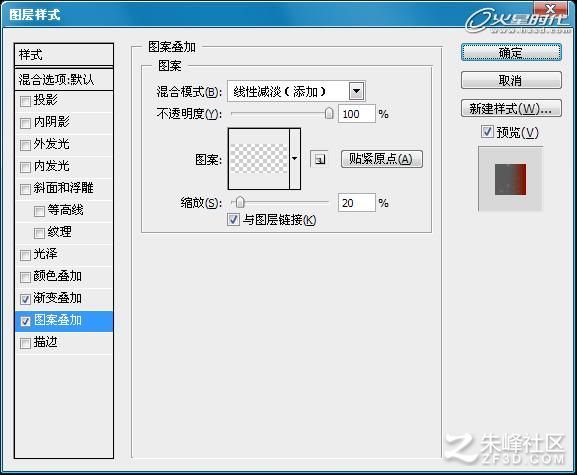Open the pattern picker dropdown arrow
Image resolution: width=577 pixels, height=475 pixels.
(295, 159)
